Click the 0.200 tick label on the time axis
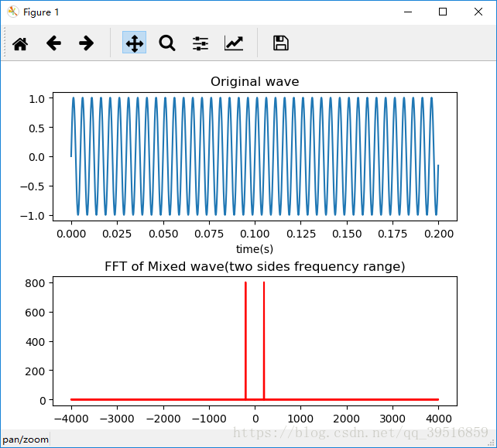Screen dimensions: 497x448 (x=439, y=234)
